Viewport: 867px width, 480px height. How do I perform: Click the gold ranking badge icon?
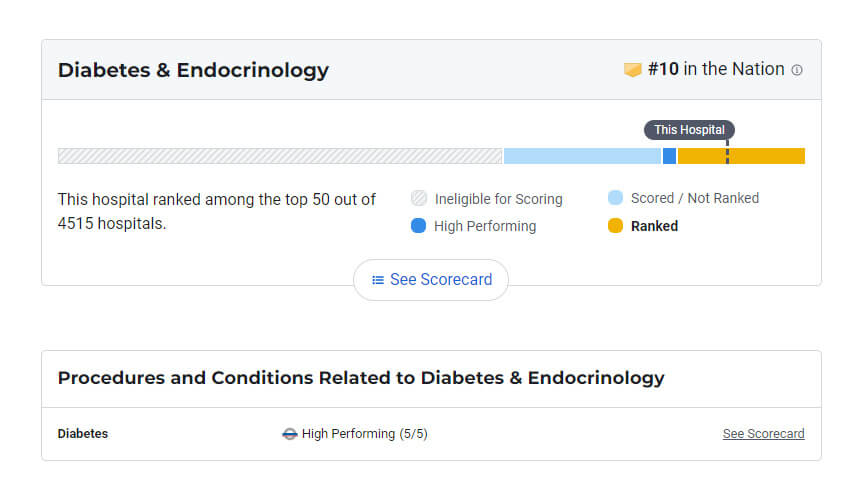633,70
